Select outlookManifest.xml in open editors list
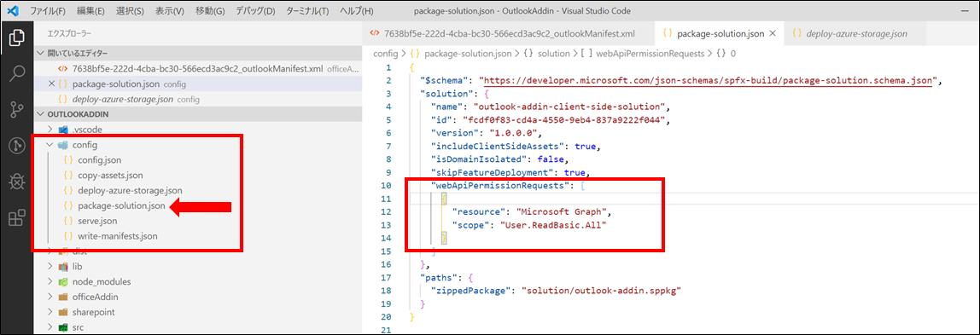Viewport: 980px width, 335px height. click(197, 69)
